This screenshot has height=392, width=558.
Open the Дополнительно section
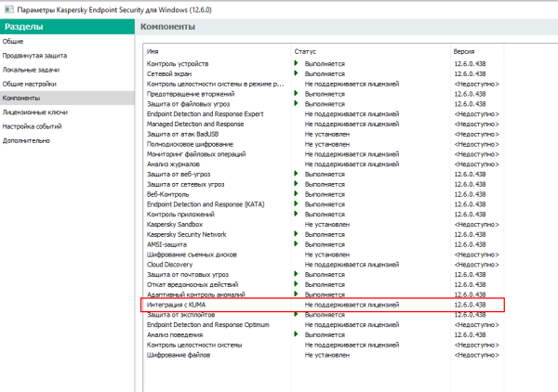(67, 141)
